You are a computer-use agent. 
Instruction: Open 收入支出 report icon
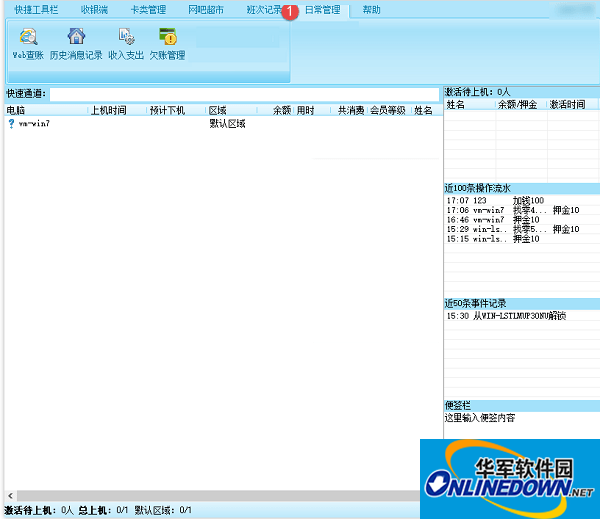coord(126,37)
